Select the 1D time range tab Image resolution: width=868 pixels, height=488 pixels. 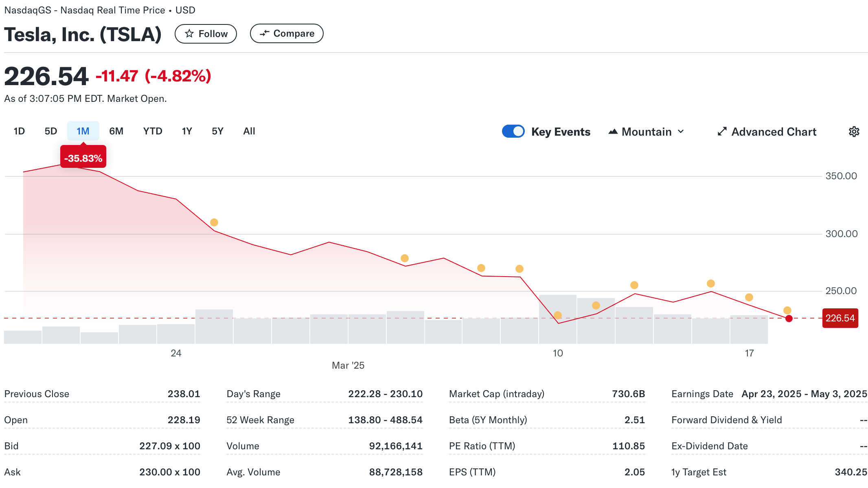pos(19,131)
